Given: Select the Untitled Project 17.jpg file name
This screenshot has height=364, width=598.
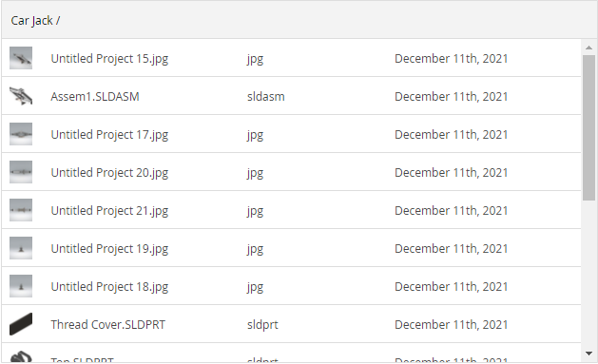Looking at the screenshot, I should click(x=109, y=135).
